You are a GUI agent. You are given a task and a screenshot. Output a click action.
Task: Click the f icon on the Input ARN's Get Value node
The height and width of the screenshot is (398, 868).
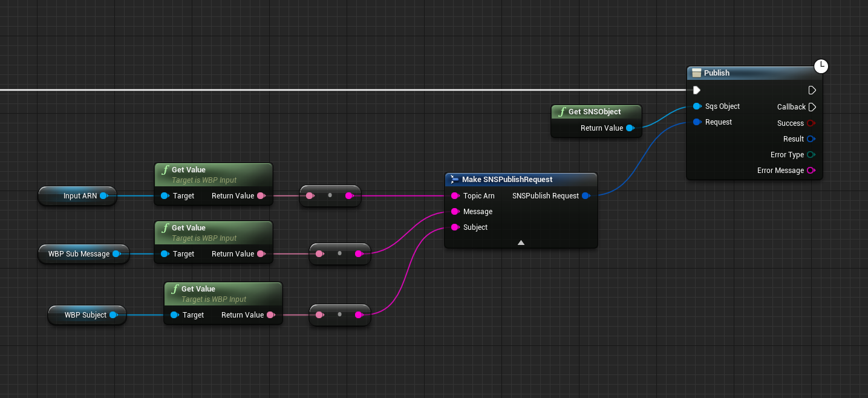coord(165,169)
